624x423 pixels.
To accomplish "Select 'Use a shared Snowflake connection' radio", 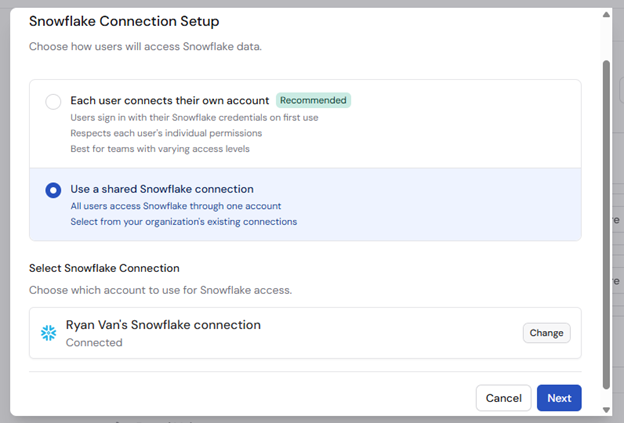I will point(53,190).
